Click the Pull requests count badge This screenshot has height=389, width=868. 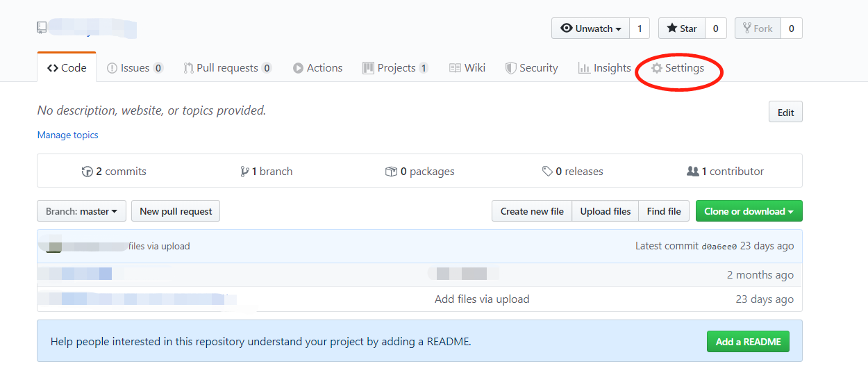[267, 68]
